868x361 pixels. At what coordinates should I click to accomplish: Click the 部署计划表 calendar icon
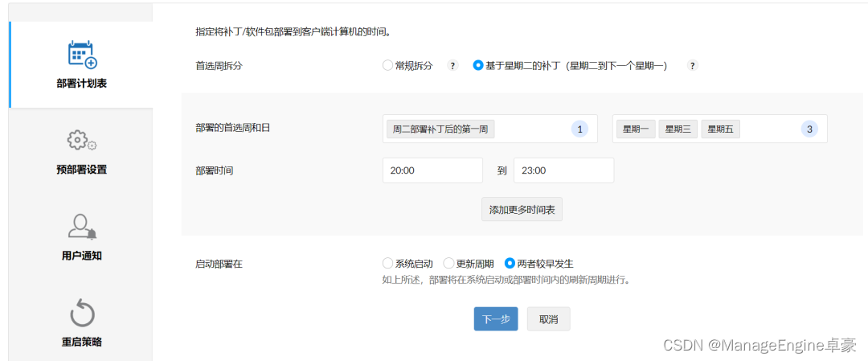coord(82,55)
